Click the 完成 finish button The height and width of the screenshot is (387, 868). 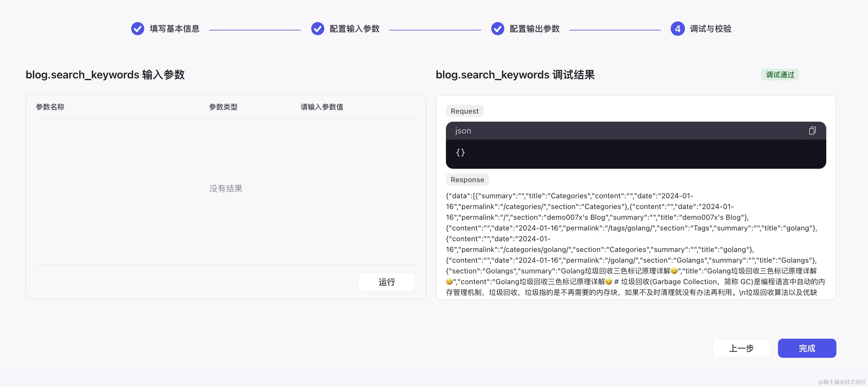pos(807,348)
